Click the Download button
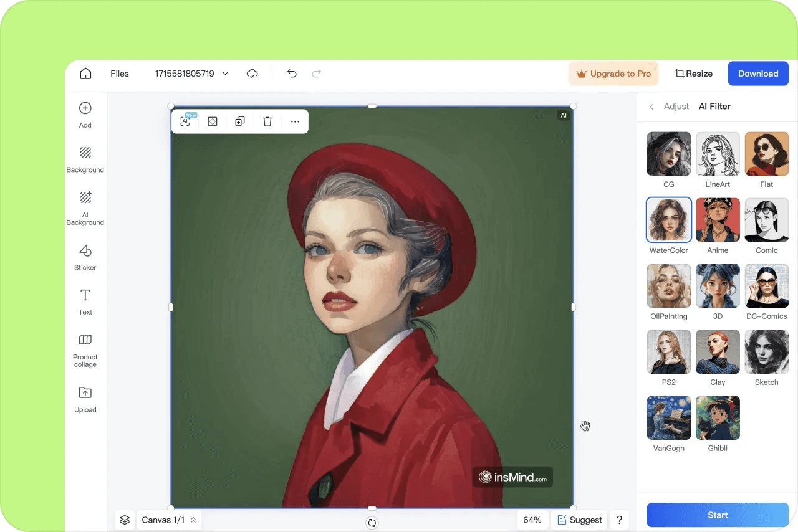This screenshot has width=798, height=532. (757, 74)
